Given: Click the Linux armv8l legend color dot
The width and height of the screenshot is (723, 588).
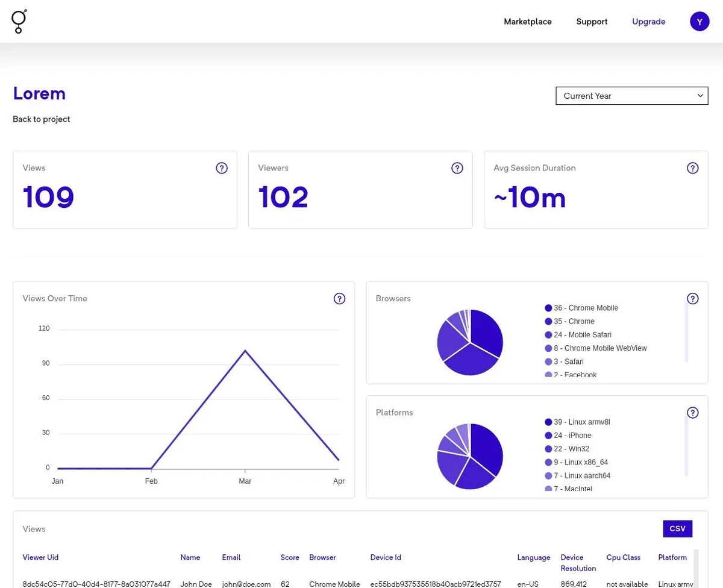Looking at the screenshot, I should pyautogui.click(x=548, y=422).
